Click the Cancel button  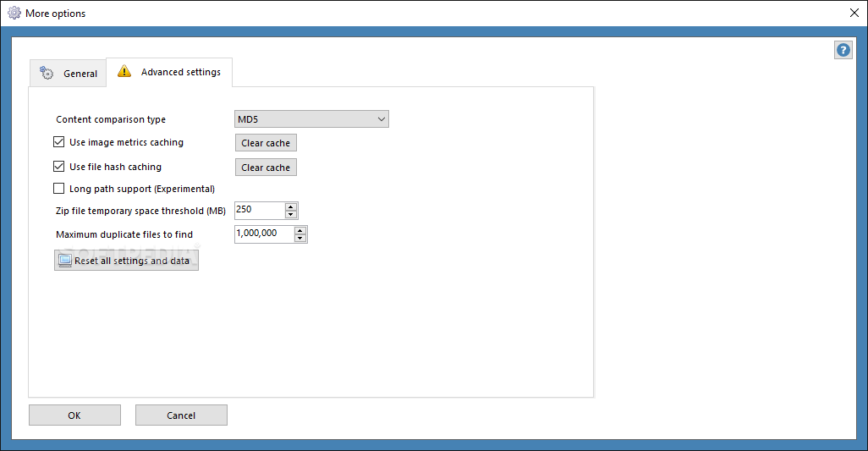click(x=181, y=415)
